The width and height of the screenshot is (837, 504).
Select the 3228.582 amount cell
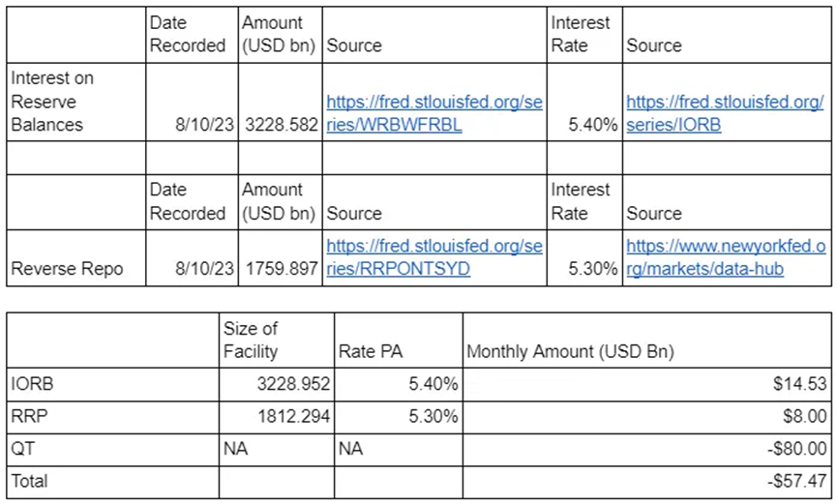pyautogui.click(x=281, y=103)
